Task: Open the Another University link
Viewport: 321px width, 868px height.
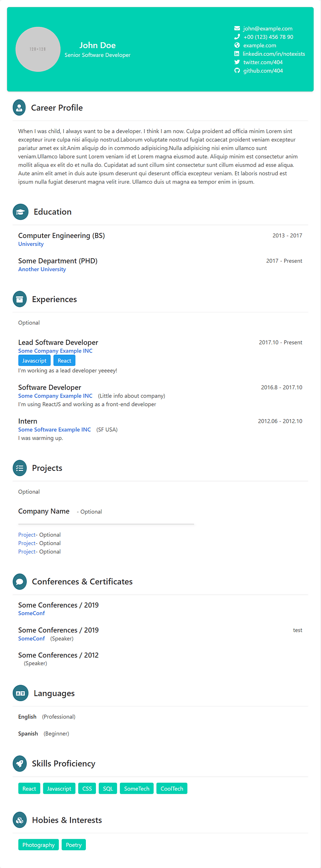Action: click(x=42, y=270)
